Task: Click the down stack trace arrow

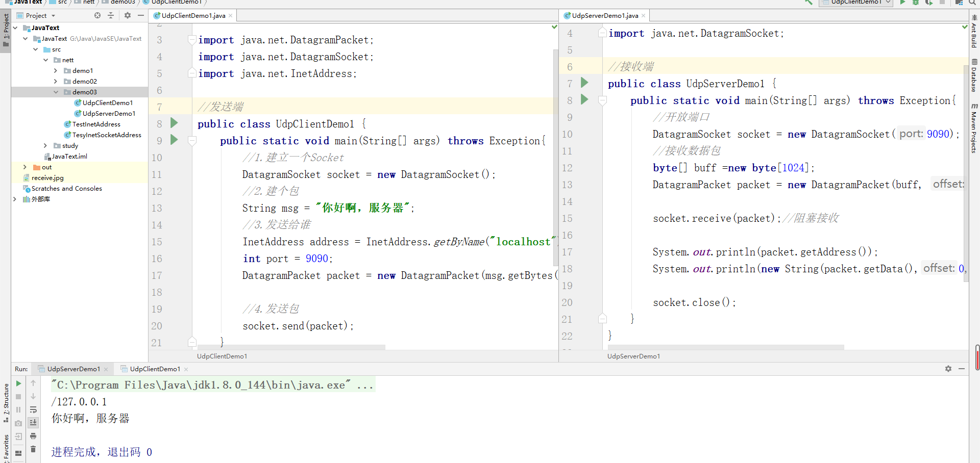Action: [x=33, y=396]
